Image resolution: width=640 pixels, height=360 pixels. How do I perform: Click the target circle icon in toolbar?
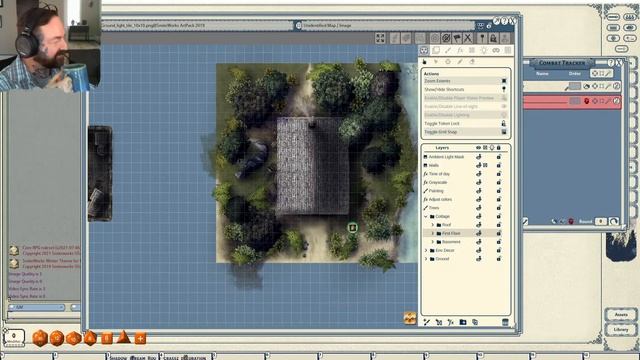(435, 38)
